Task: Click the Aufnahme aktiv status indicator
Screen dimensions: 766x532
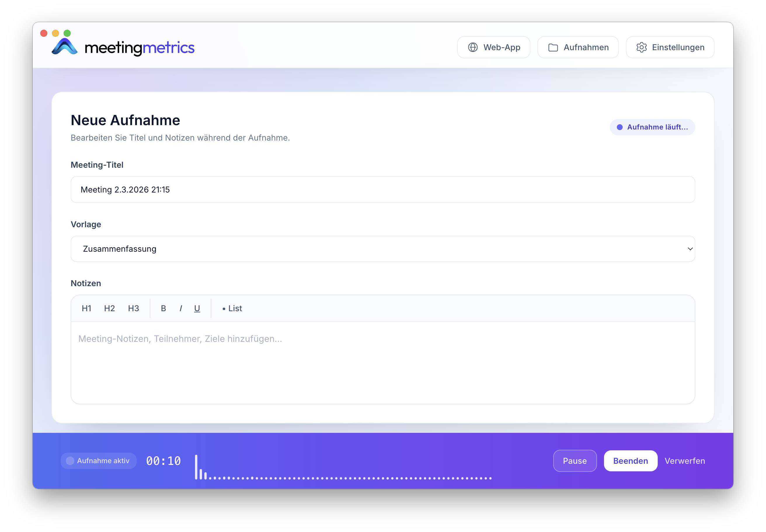Action: pos(98,461)
